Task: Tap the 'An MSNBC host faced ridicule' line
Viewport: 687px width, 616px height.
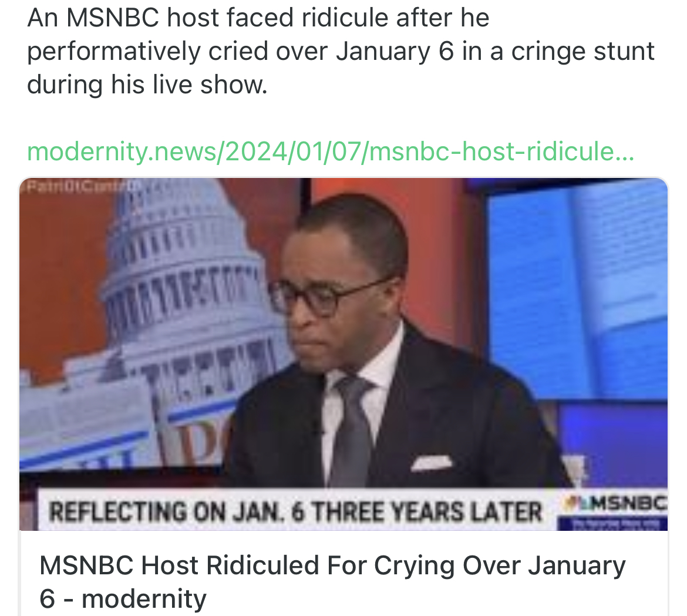Action: click(258, 18)
